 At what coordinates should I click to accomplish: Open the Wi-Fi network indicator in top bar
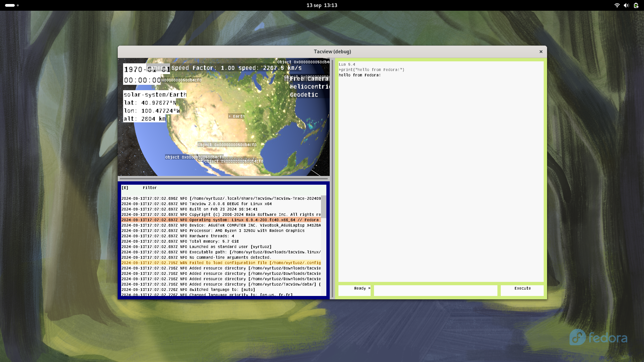tap(617, 5)
